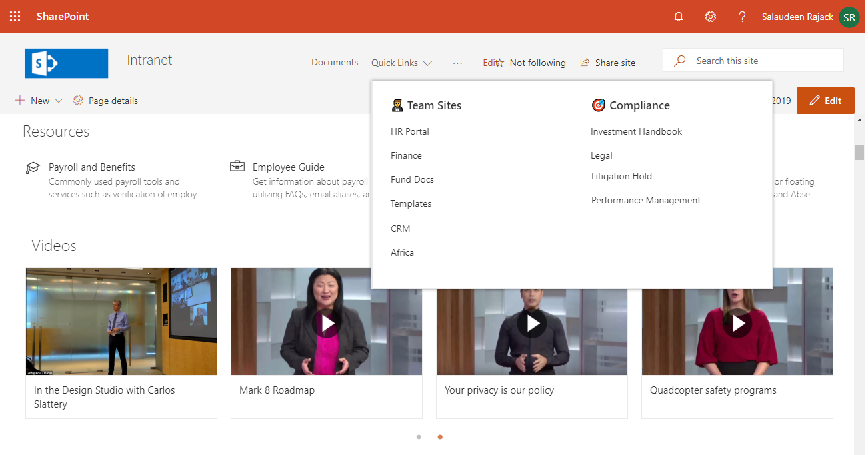Open the notifications bell
Viewport: 868px width, 455px height.
679,17
